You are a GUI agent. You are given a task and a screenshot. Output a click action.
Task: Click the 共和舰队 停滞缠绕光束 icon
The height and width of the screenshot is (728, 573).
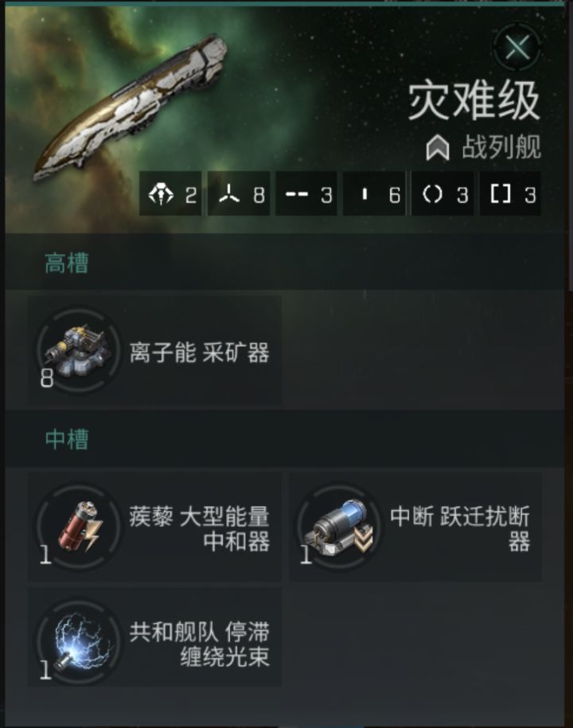click(78, 641)
